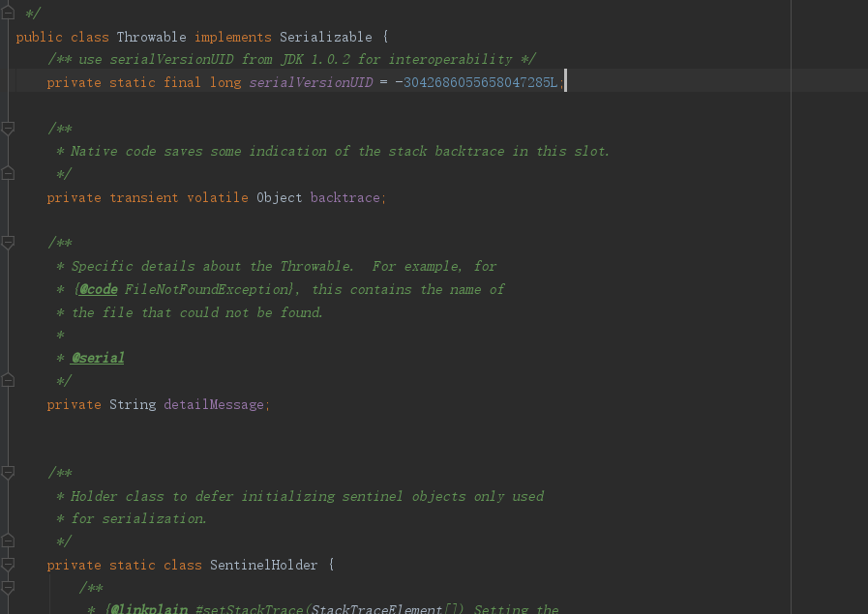Viewport: 868px width, 614px height.
Task: Click the String type of detailMessage
Action: 133,404
